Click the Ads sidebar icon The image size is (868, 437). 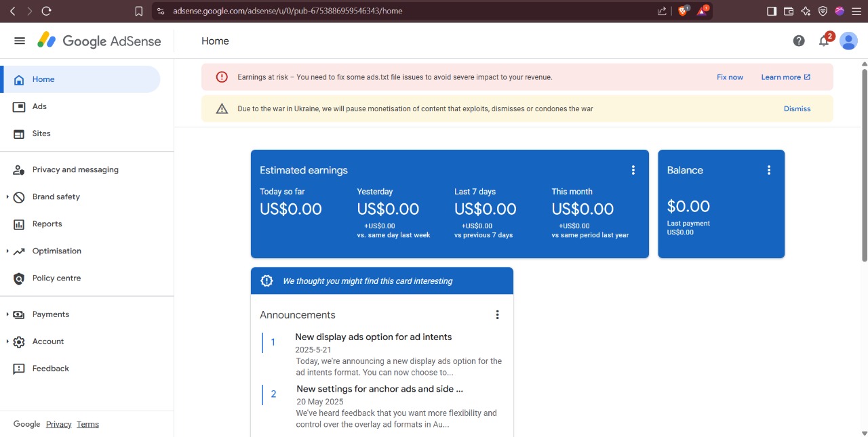point(19,106)
